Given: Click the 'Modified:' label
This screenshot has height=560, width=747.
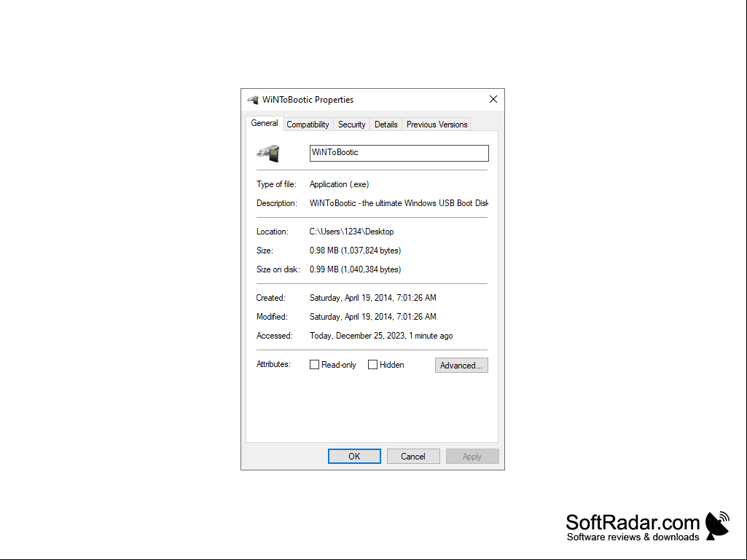Looking at the screenshot, I should click(272, 318).
